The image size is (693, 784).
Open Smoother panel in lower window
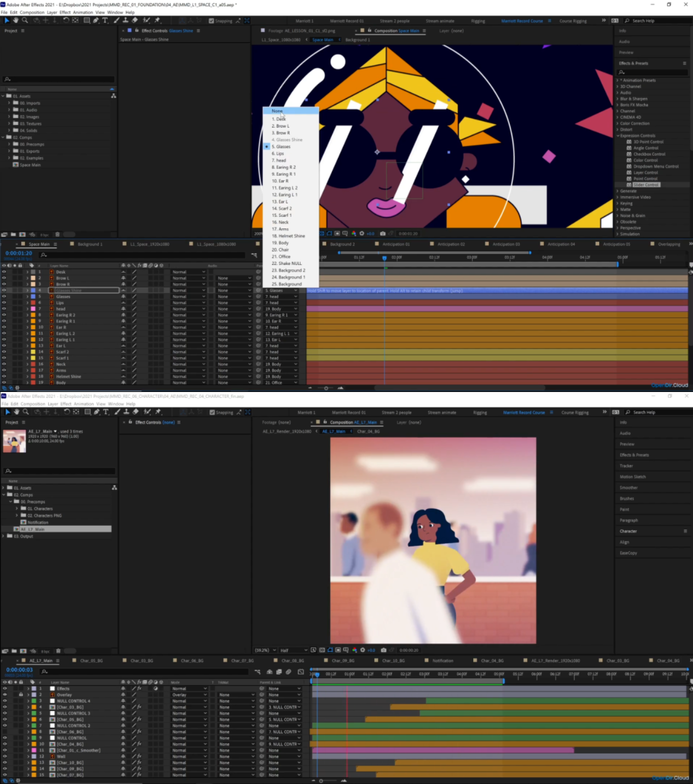coord(628,488)
